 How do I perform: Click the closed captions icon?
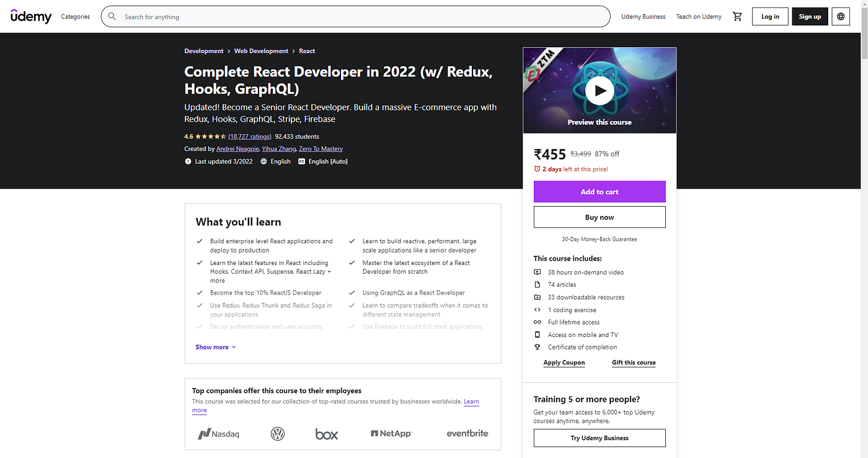(x=302, y=161)
